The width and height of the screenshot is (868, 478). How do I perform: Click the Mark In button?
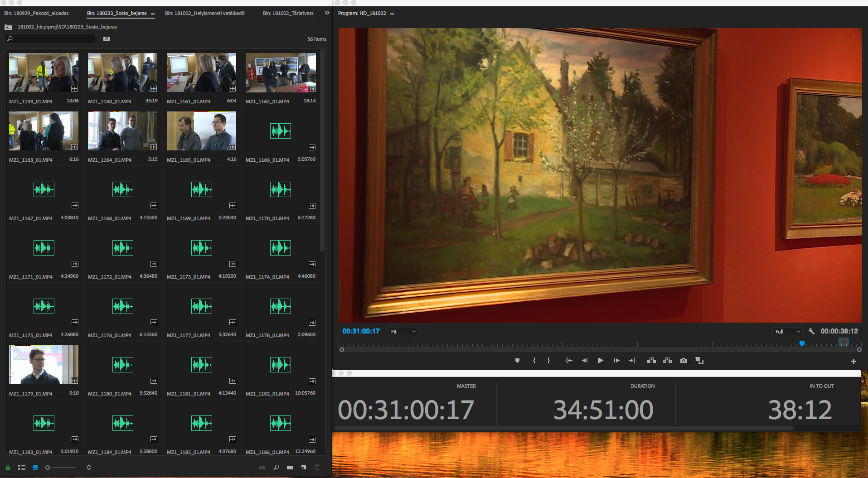(x=534, y=361)
